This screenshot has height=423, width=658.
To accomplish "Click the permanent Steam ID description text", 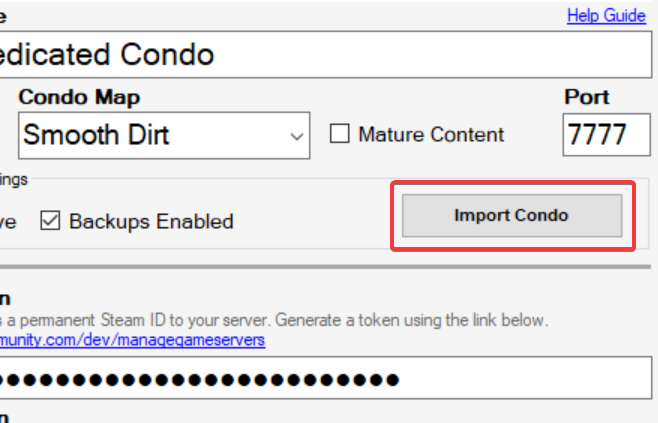I will click(274, 320).
